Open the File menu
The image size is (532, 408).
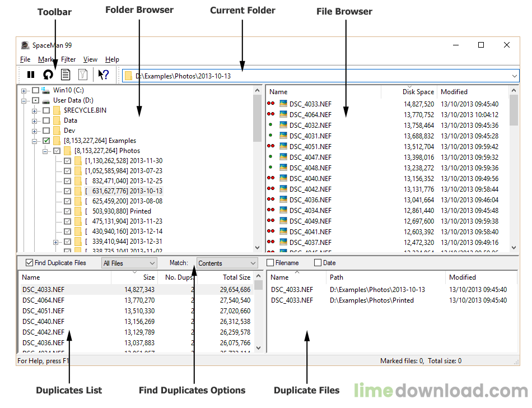tap(25, 59)
